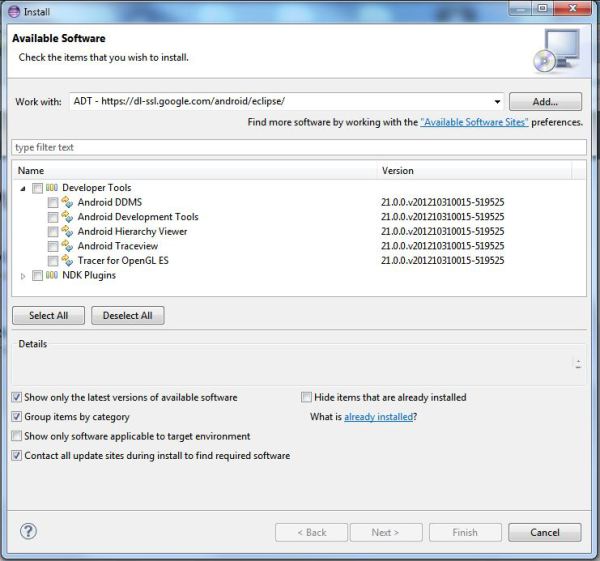Click the Version column header
This screenshot has width=600, height=561.
[x=475, y=171]
